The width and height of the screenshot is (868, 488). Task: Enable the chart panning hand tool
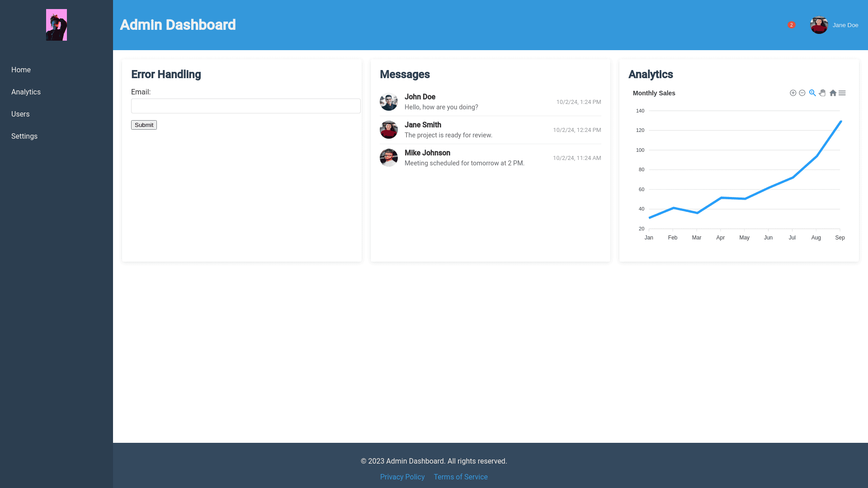tap(822, 93)
